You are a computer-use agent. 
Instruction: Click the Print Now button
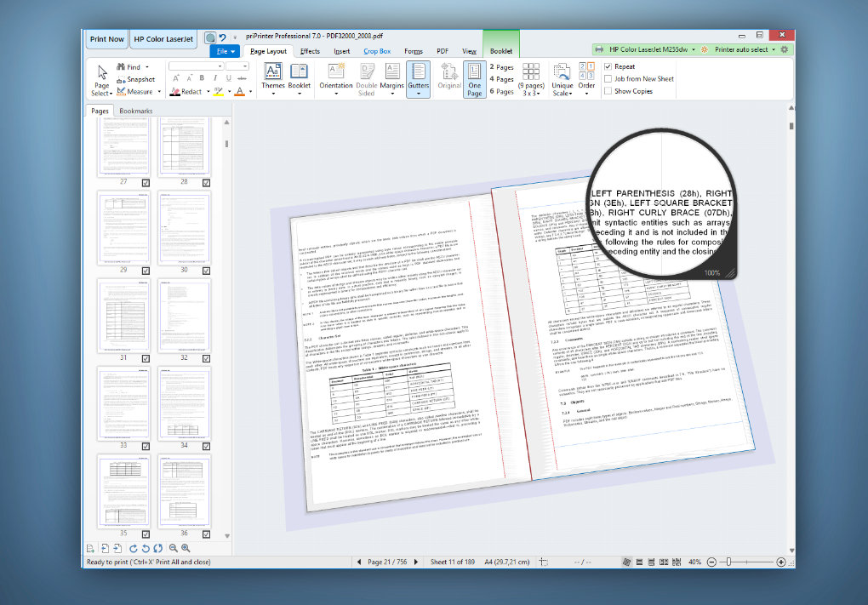pyautogui.click(x=107, y=39)
